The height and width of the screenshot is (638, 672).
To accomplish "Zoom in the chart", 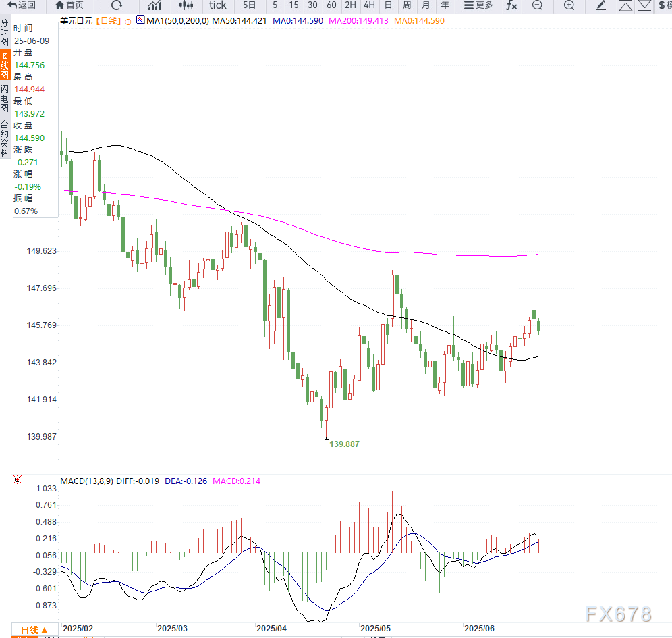I will pyautogui.click(x=569, y=5).
